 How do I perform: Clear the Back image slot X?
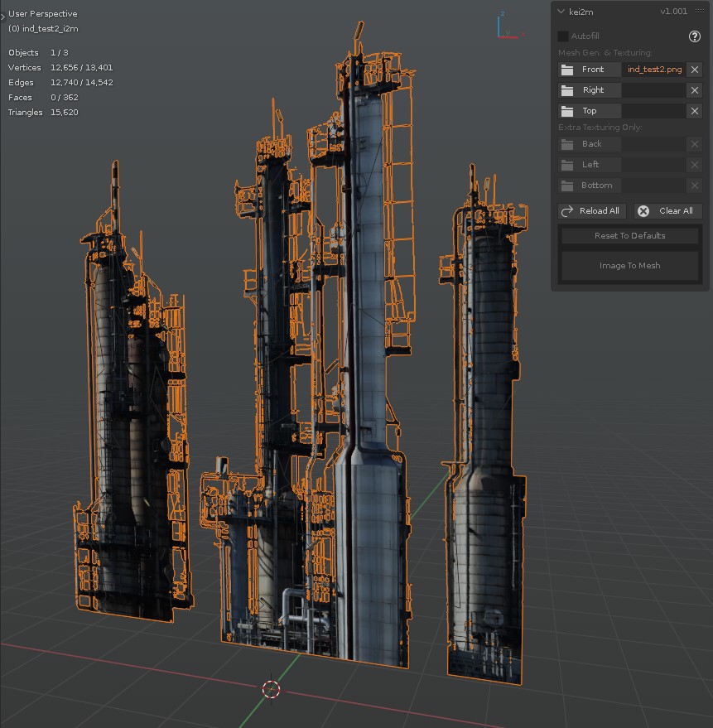(x=695, y=144)
